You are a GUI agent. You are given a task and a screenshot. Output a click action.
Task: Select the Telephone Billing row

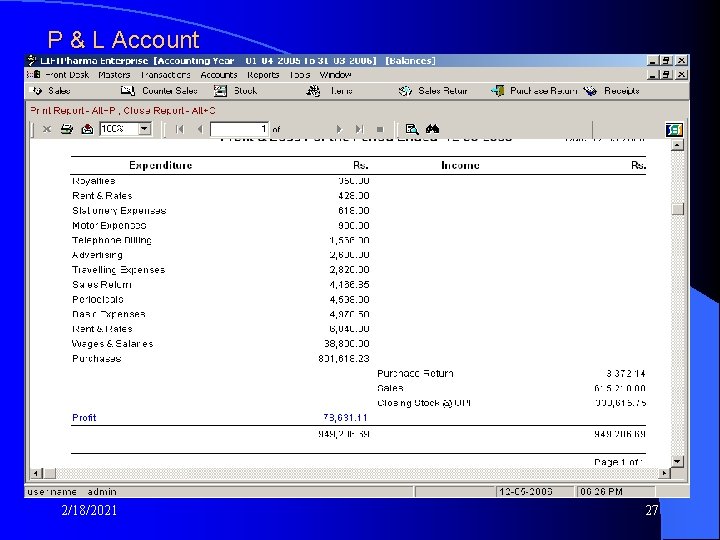(220, 240)
